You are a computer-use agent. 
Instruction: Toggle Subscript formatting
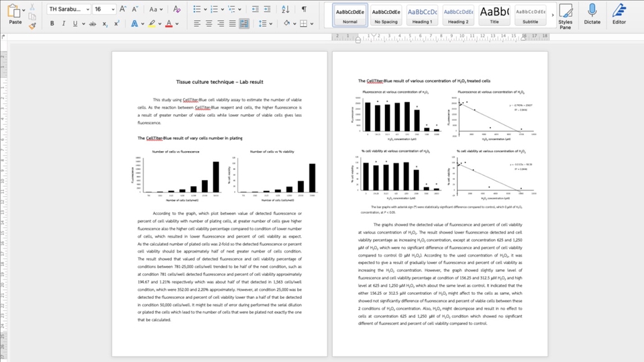(105, 24)
